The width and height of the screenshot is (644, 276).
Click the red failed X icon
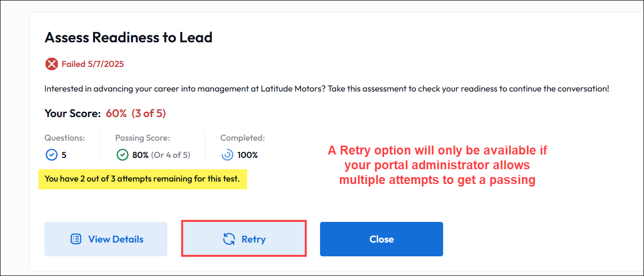tap(52, 64)
